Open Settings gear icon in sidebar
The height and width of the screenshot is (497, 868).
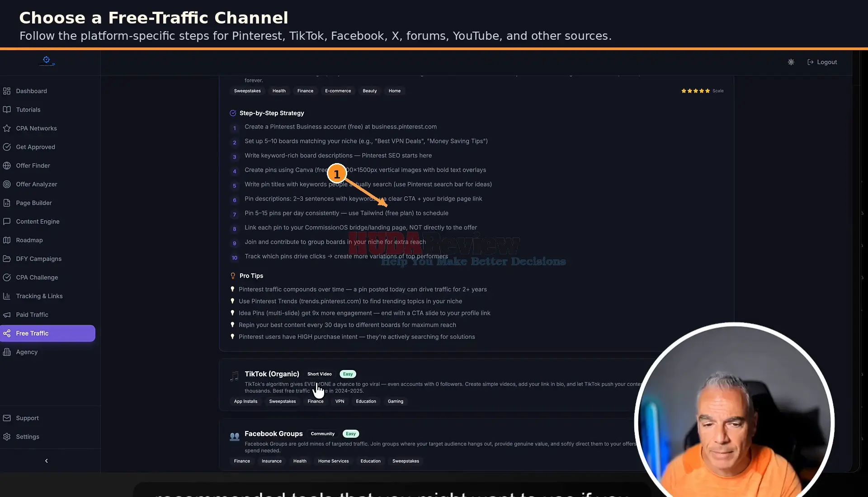(x=7, y=436)
